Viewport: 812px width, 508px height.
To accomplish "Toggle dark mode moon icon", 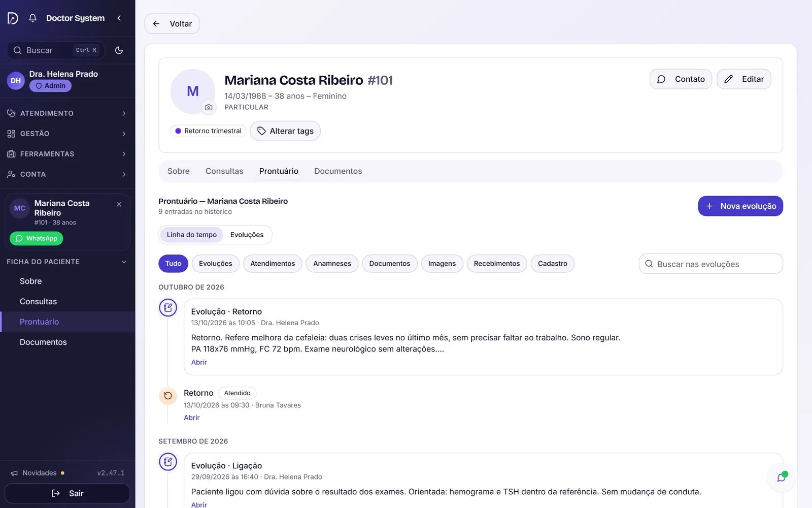I will pos(119,50).
